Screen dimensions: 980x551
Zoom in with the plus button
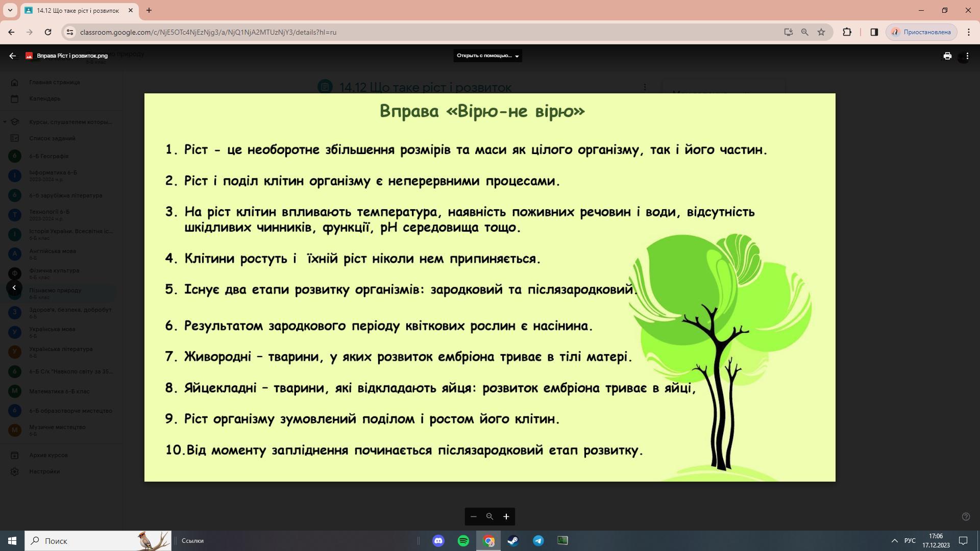coord(506,517)
